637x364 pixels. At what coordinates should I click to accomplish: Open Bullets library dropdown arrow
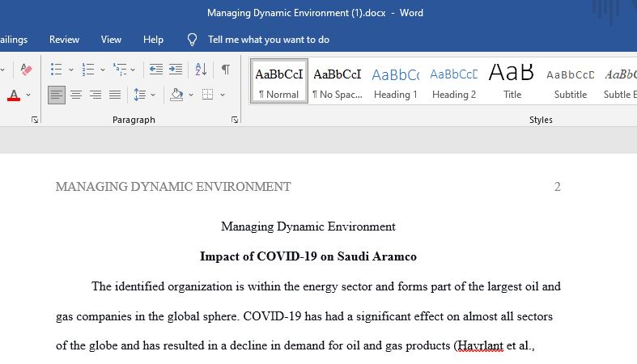click(71, 70)
